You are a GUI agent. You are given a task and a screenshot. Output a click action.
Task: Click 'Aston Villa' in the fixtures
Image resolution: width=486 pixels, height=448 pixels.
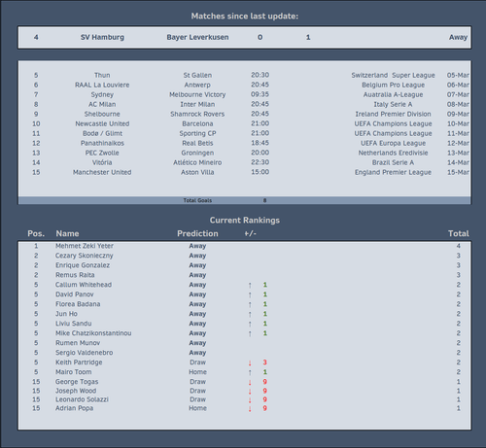coord(197,172)
